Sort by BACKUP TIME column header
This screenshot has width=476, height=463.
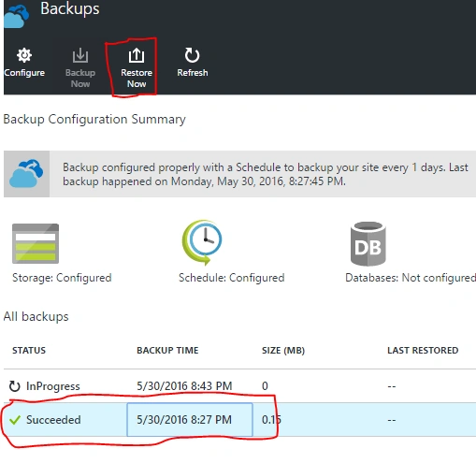pos(167,351)
